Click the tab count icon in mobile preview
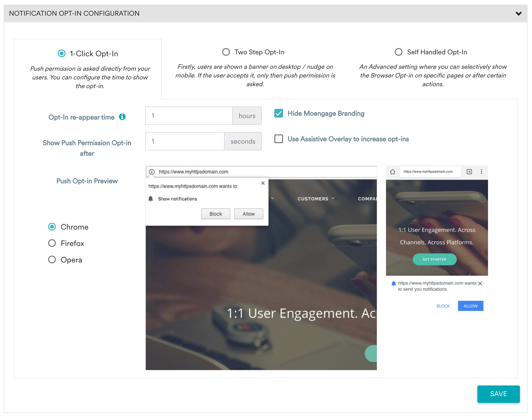 pos(469,172)
